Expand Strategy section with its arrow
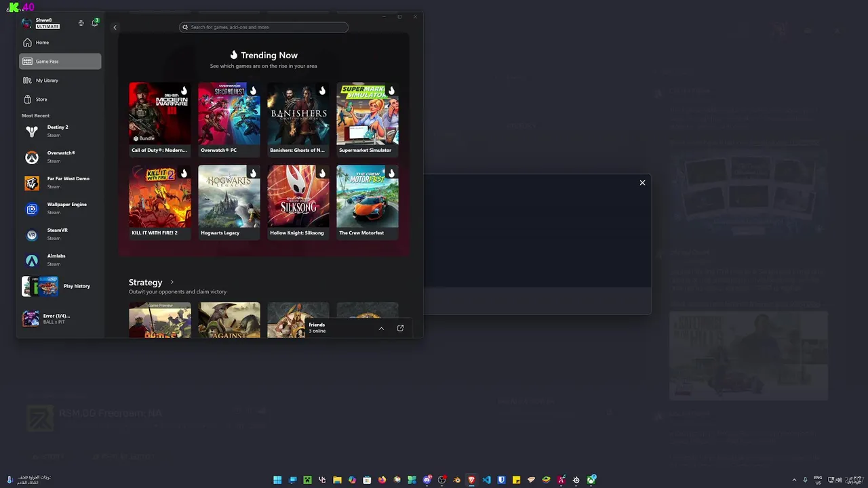 [x=172, y=282]
